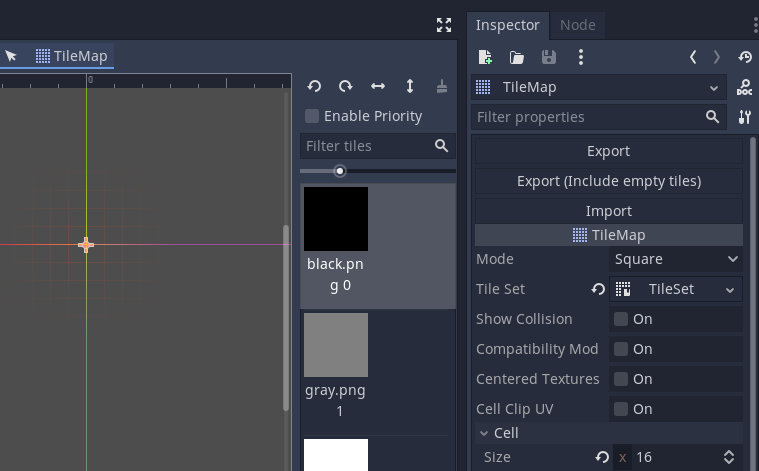
Task: Click the TileMap toolbar button
Action: (72, 56)
